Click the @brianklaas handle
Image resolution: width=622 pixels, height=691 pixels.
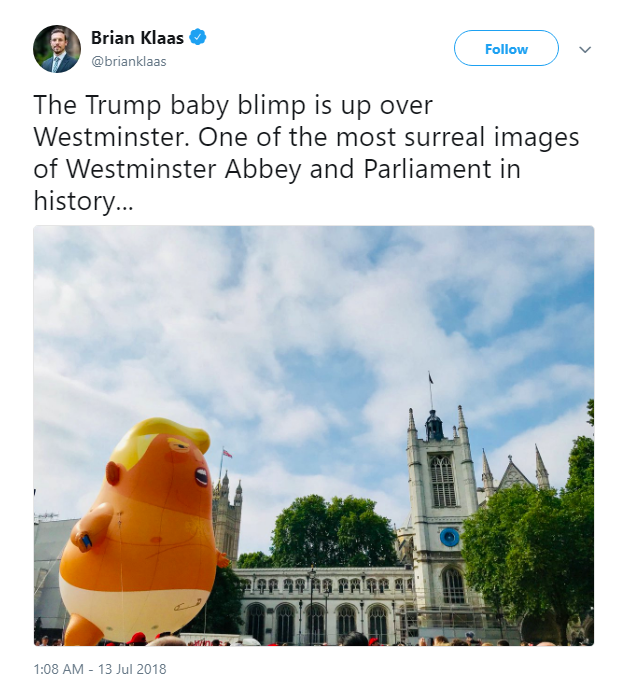(129, 61)
